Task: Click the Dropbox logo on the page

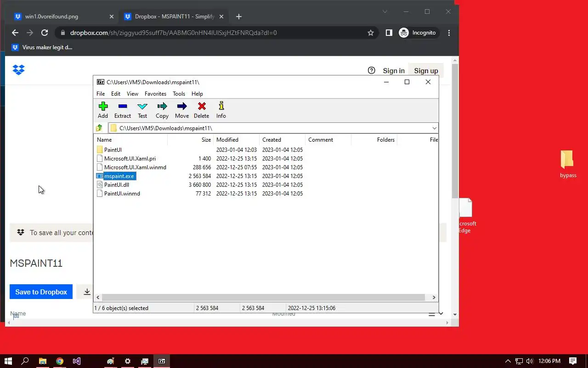Action: (x=18, y=70)
